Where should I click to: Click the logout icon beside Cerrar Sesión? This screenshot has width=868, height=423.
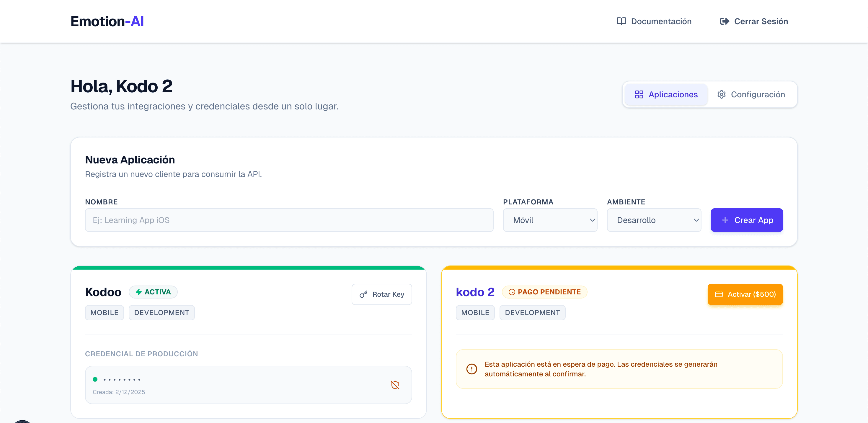click(725, 21)
